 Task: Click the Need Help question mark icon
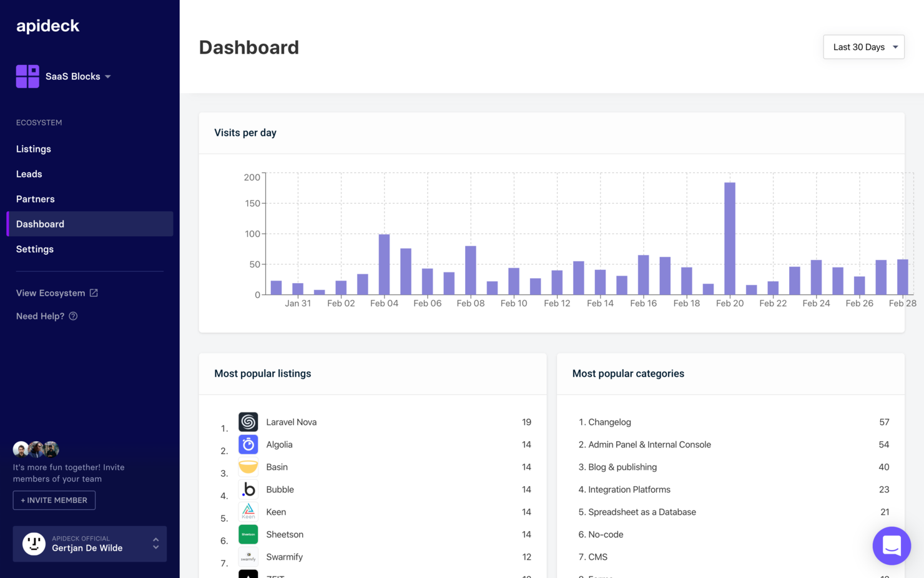[x=73, y=316]
